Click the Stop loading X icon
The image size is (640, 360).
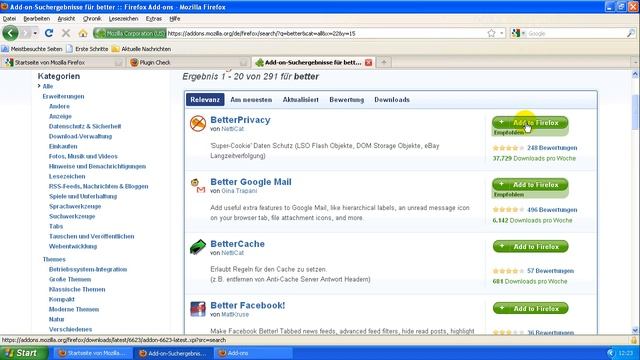tap(66, 33)
